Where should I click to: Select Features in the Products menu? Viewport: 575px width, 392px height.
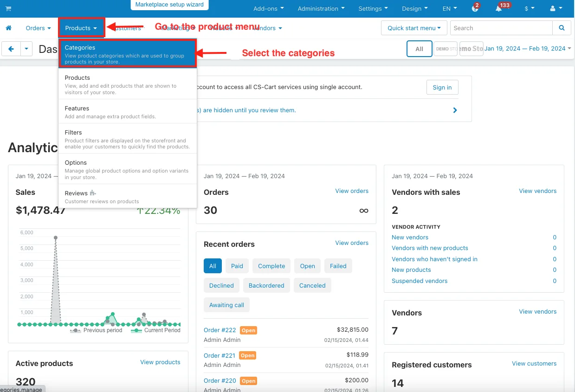click(128, 112)
